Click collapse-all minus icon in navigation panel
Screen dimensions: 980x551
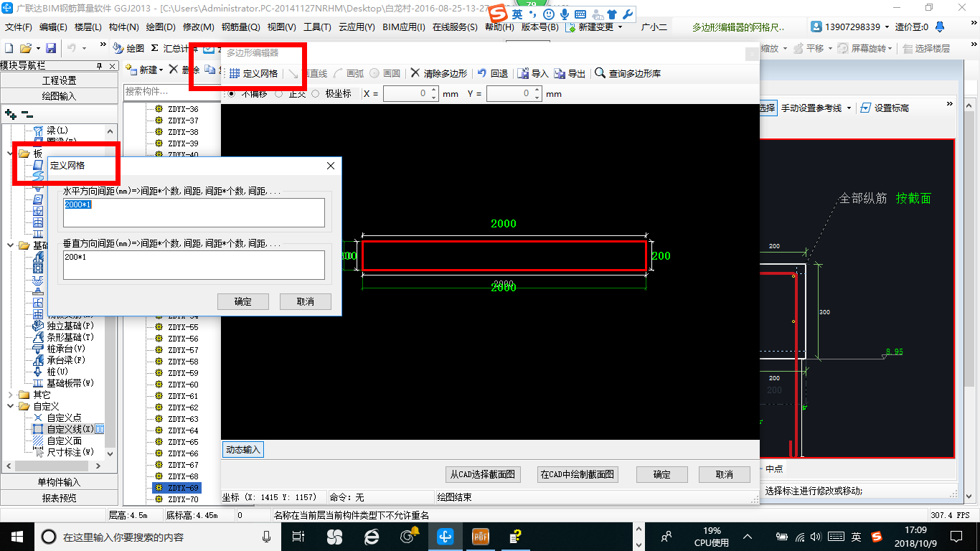[x=27, y=113]
